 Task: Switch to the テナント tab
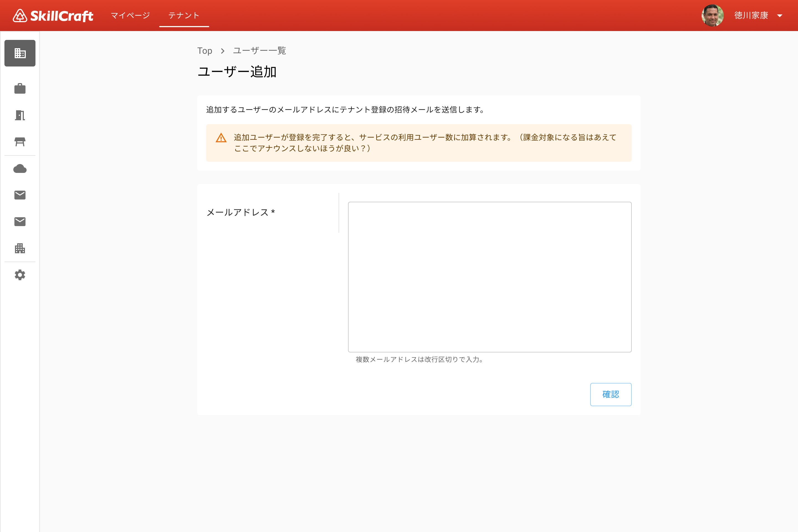[x=184, y=15]
